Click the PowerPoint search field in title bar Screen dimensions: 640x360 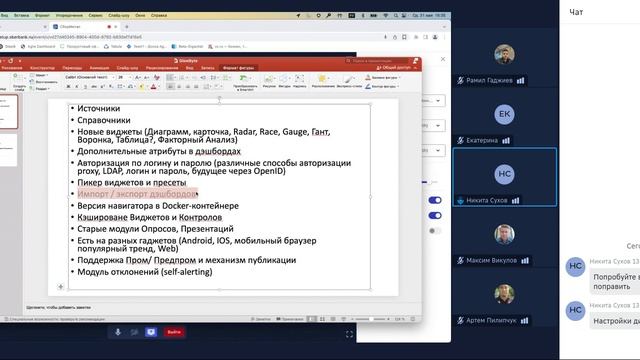pos(376,61)
